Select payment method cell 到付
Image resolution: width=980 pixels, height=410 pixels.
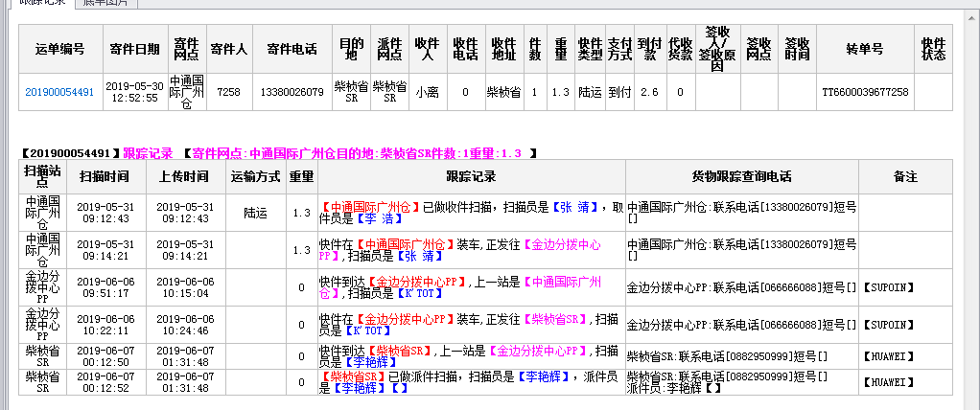pyautogui.click(x=619, y=92)
